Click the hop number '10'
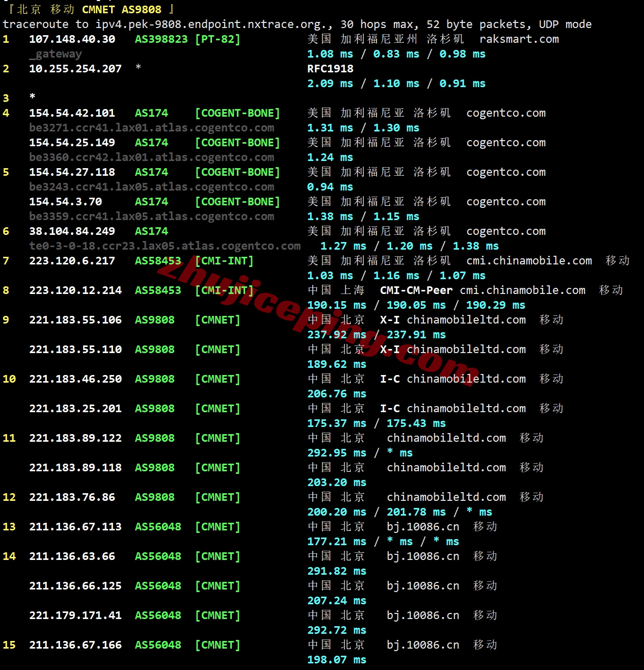Screen dimensions: 644x670 click(x=9, y=379)
